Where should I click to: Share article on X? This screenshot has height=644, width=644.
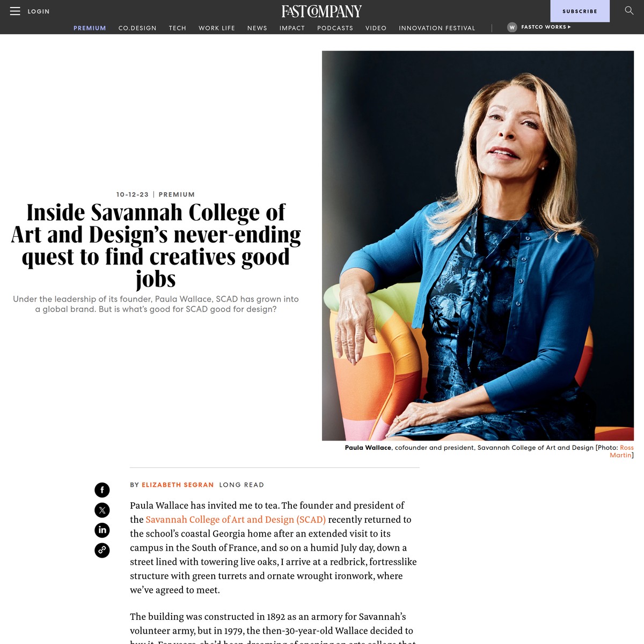point(102,510)
